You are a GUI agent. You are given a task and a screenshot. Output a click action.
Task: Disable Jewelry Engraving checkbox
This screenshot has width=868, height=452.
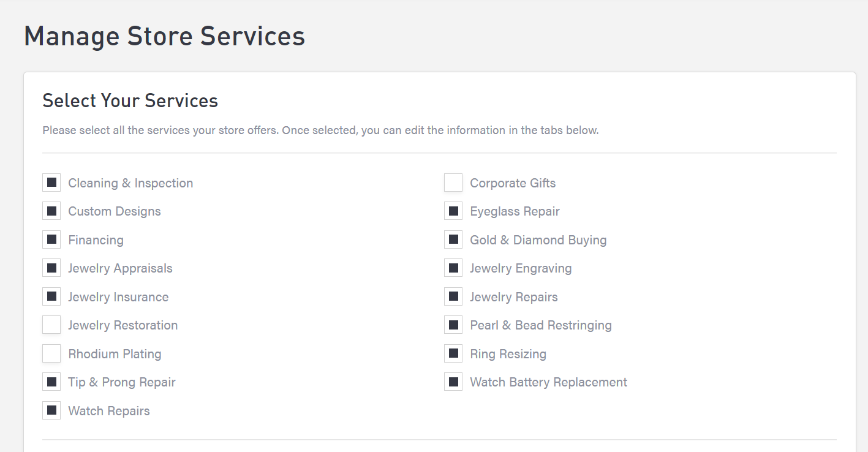pyautogui.click(x=453, y=268)
